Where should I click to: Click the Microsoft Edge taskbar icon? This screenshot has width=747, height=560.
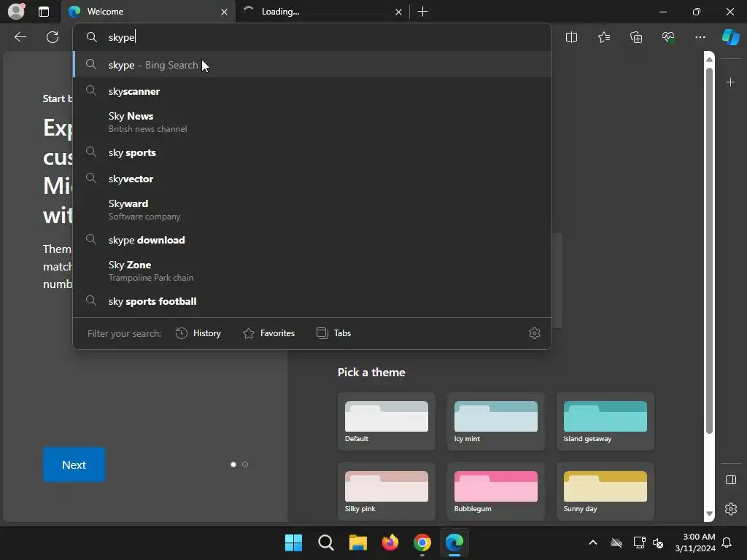tap(454, 542)
